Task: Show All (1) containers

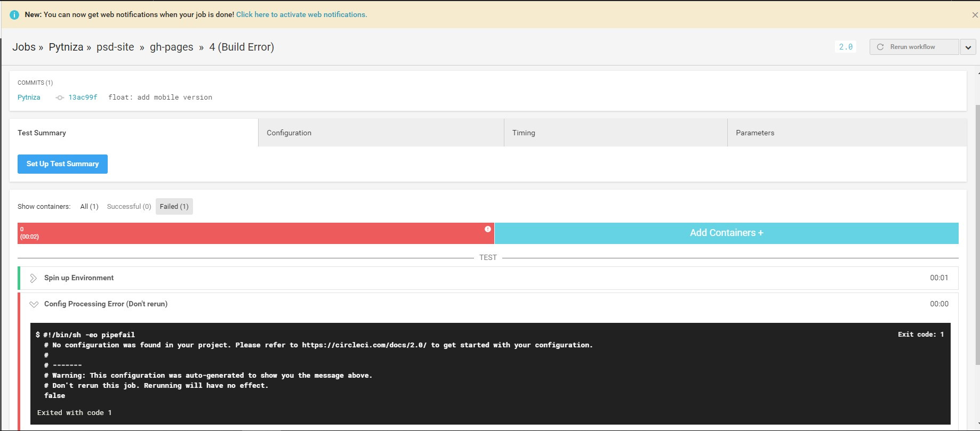Action: tap(89, 207)
